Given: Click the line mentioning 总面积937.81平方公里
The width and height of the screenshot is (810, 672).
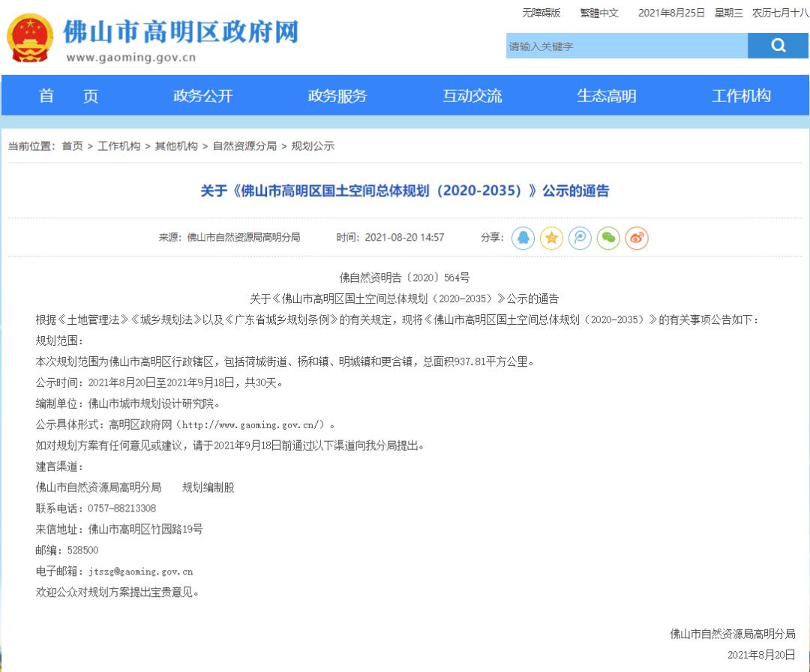Looking at the screenshot, I should 285,361.
